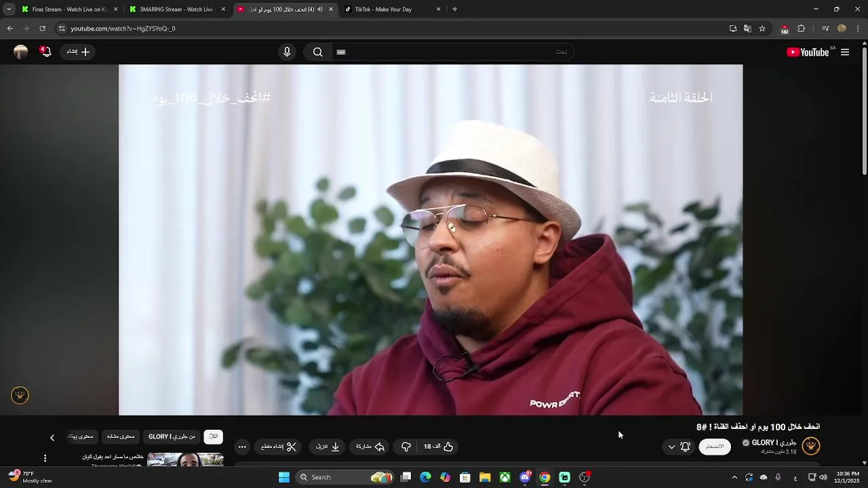This screenshot has height=488, width=868.
Task: Click the page vertical scrollbar
Action: pyautogui.click(x=864, y=112)
